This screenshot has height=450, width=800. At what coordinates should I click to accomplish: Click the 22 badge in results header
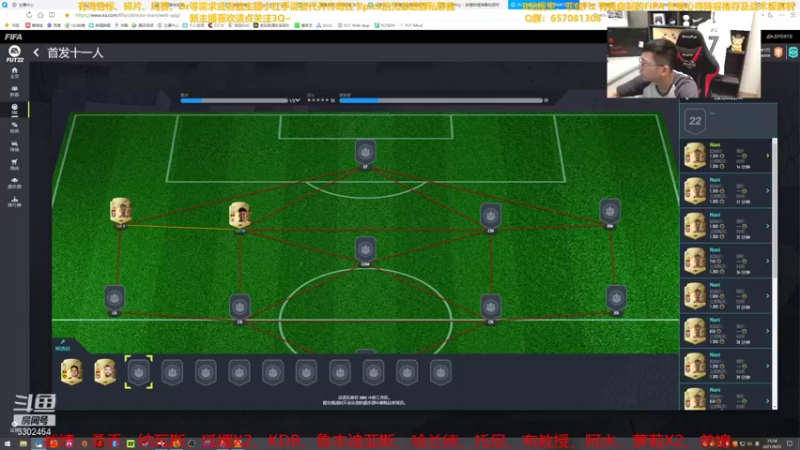(695, 121)
